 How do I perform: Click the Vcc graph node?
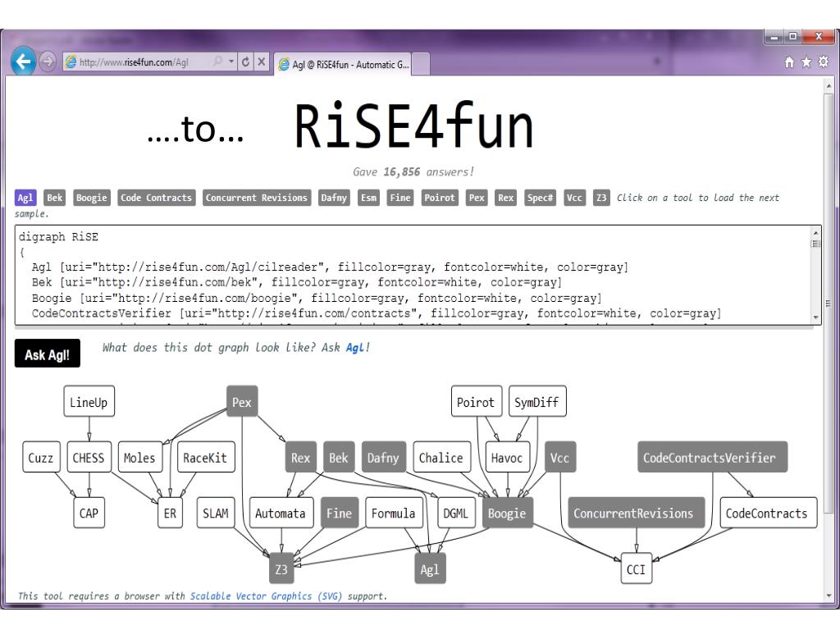560,457
